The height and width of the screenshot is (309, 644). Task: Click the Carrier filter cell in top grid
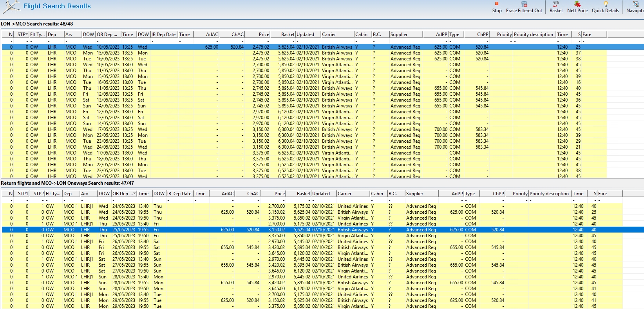[337, 41]
